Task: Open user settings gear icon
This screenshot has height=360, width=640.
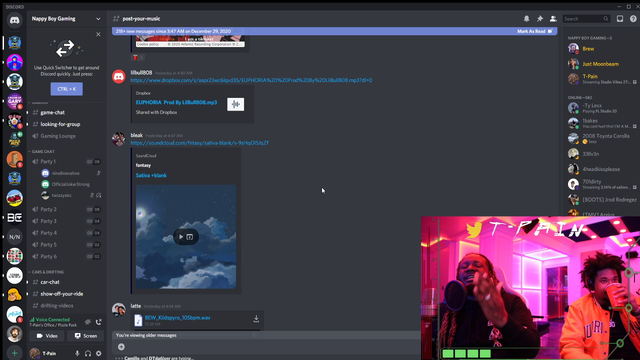Action: 98,353
